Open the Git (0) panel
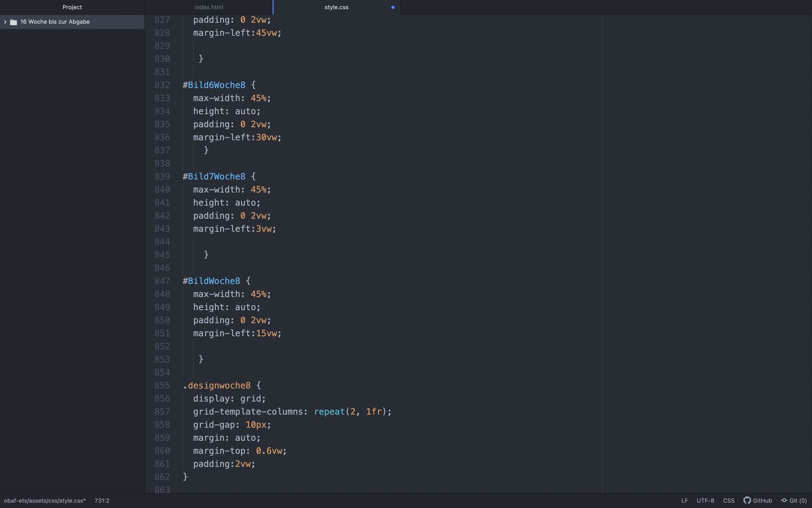The height and width of the screenshot is (508, 812). pyautogui.click(x=798, y=500)
